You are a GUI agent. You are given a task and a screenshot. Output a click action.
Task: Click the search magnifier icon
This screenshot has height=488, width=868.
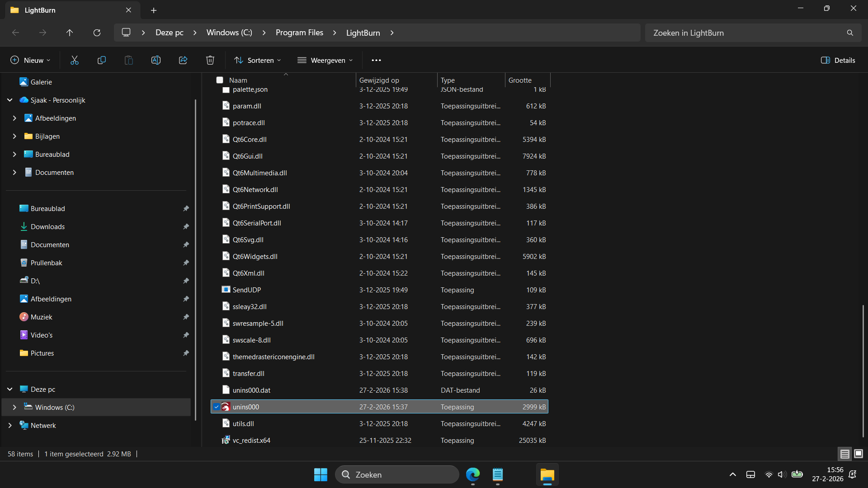[x=850, y=33]
